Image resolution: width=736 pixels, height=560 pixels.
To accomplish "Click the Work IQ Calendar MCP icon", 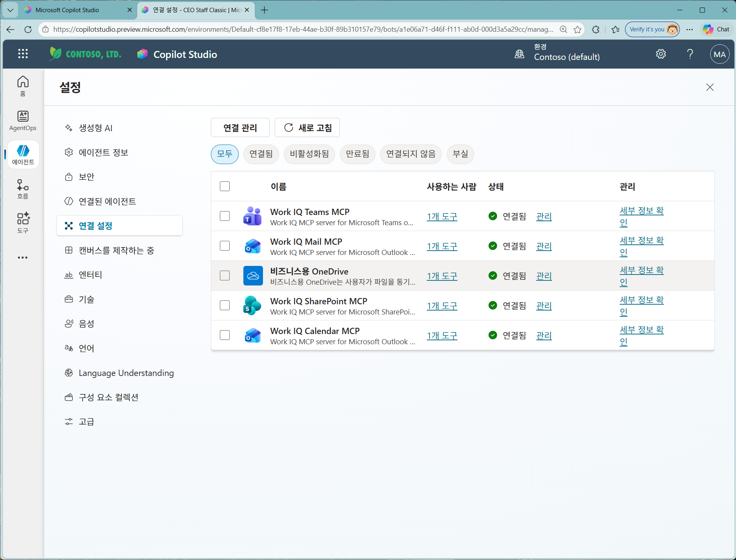I will pos(252,335).
